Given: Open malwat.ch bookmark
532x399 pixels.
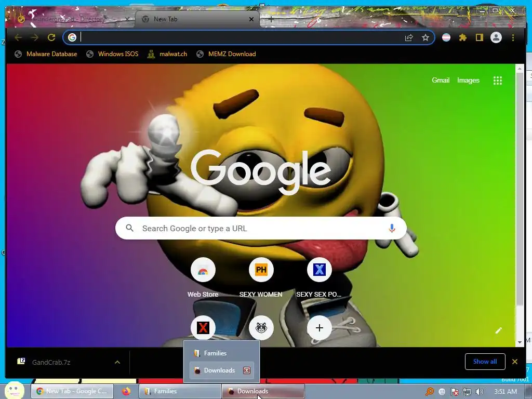Looking at the screenshot, I should point(167,54).
